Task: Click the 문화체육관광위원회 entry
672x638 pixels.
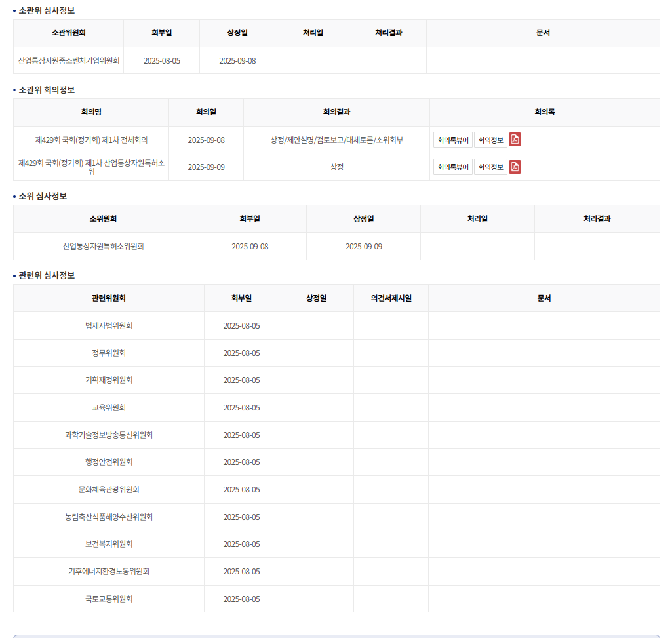Action: (109, 490)
